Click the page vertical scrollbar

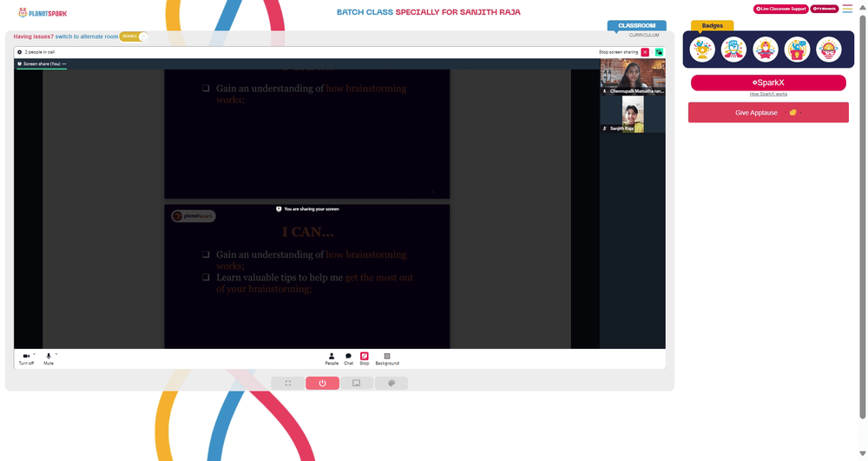coord(862,216)
